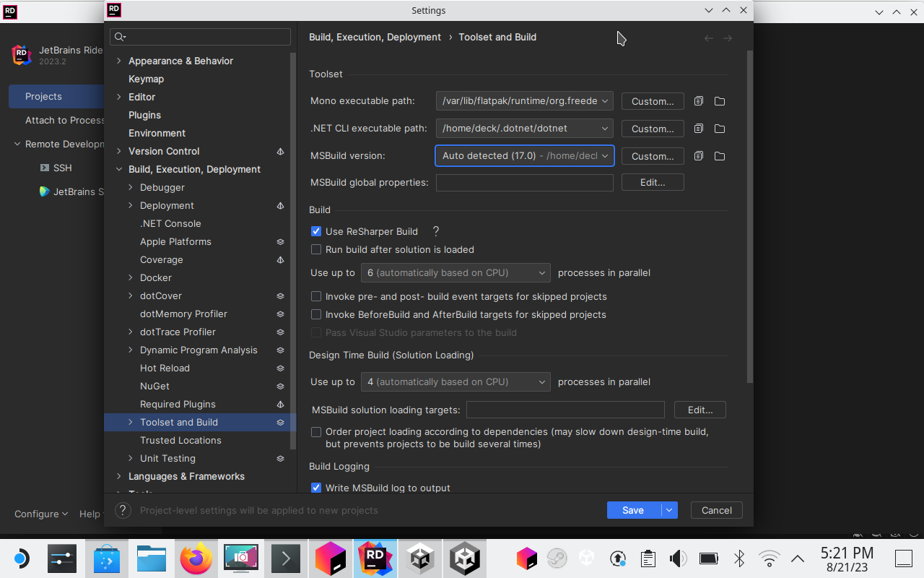This screenshot has height=578, width=924.
Task: Open Hot Reload settings page
Action: (165, 368)
